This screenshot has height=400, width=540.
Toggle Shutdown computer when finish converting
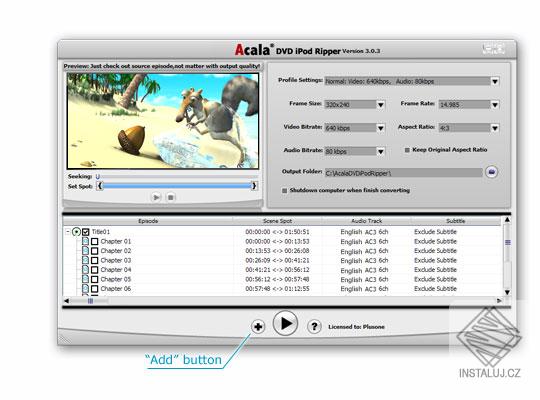(284, 191)
